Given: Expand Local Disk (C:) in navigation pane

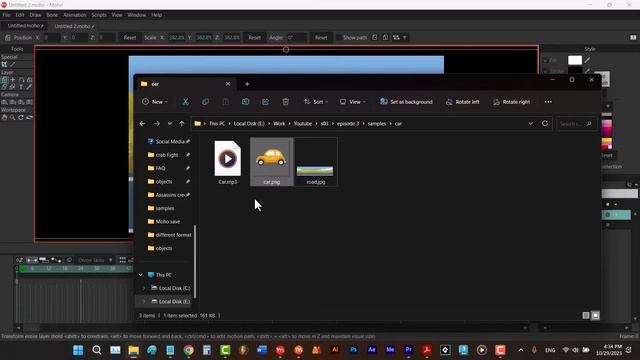Looking at the screenshot, I should click(144, 288).
